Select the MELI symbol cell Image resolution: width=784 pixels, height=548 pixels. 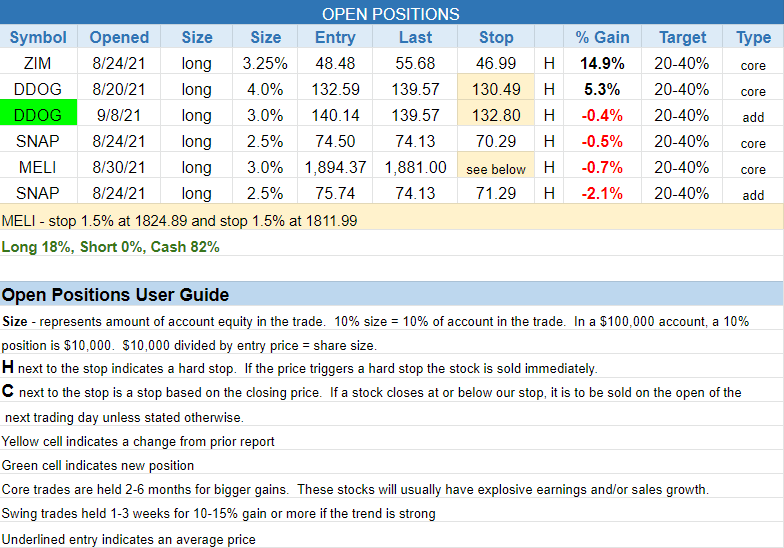(38, 167)
